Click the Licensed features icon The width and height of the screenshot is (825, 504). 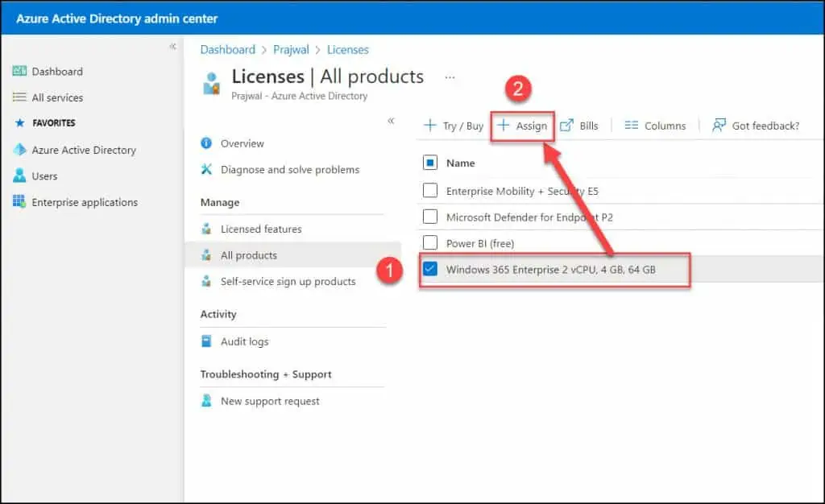coord(206,229)
